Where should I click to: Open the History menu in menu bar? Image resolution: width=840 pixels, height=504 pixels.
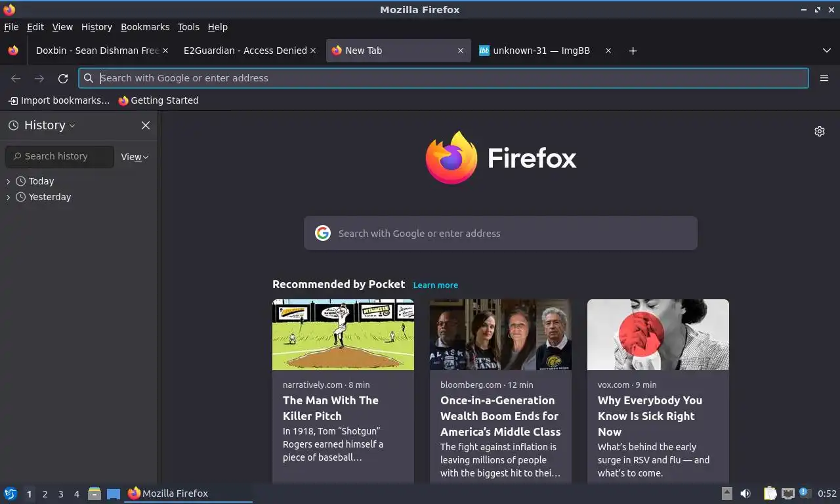click(96, 27)
